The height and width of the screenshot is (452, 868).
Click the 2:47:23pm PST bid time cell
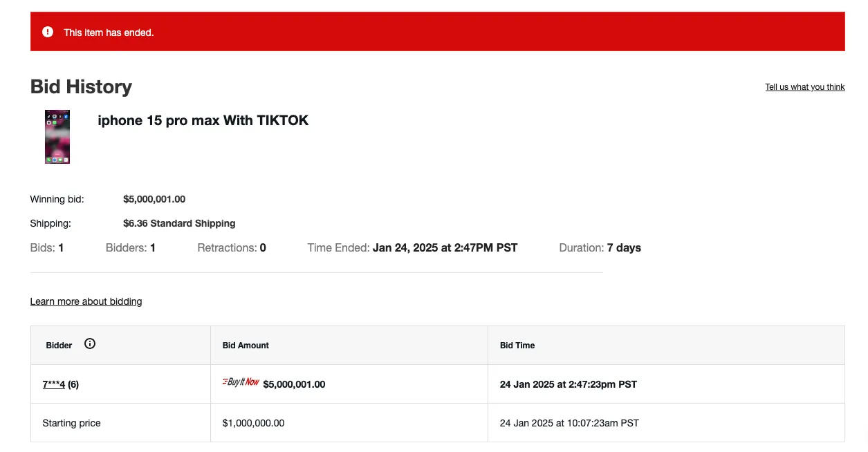tap(569, 384)
